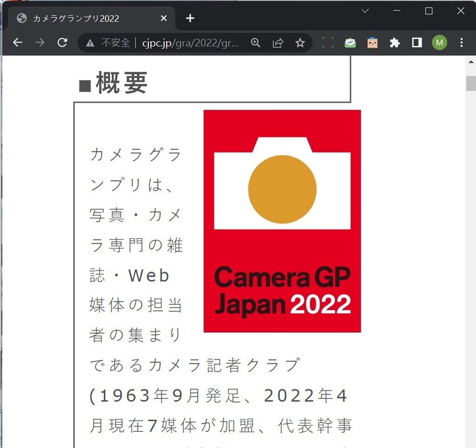476x448 pixels.
Task: Open the M profile avatar menu
Action: (x=439, y=43)
